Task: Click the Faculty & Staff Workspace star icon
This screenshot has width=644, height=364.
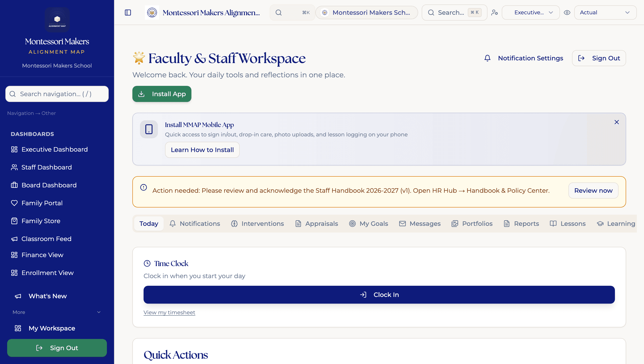Action: [139, 58]
